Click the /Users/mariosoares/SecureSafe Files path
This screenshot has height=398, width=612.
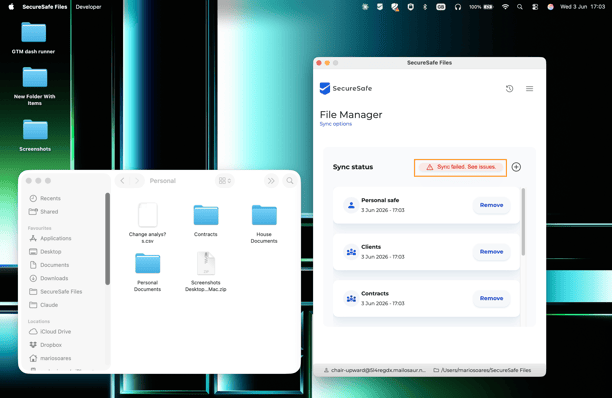tap(486, 370)
